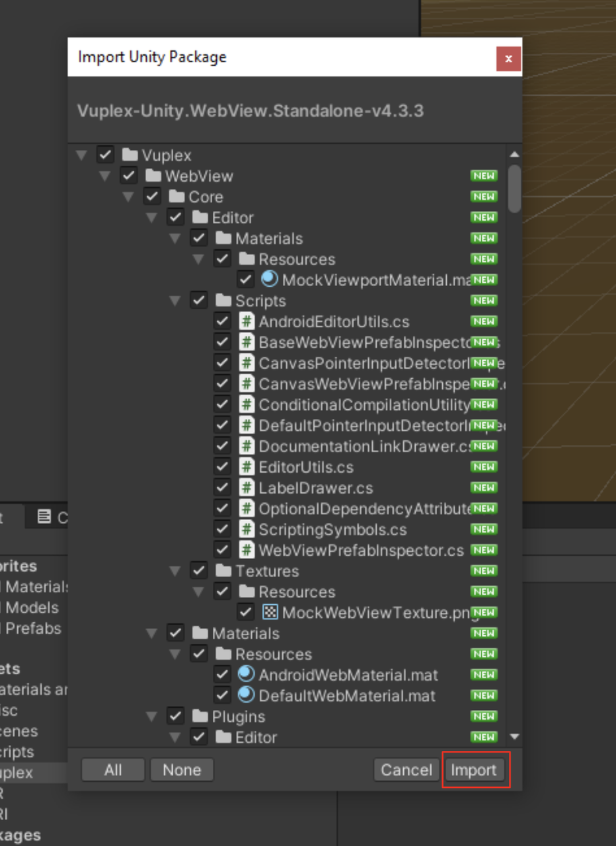Click the Vuplex folder icon

[x=130, y=155]
